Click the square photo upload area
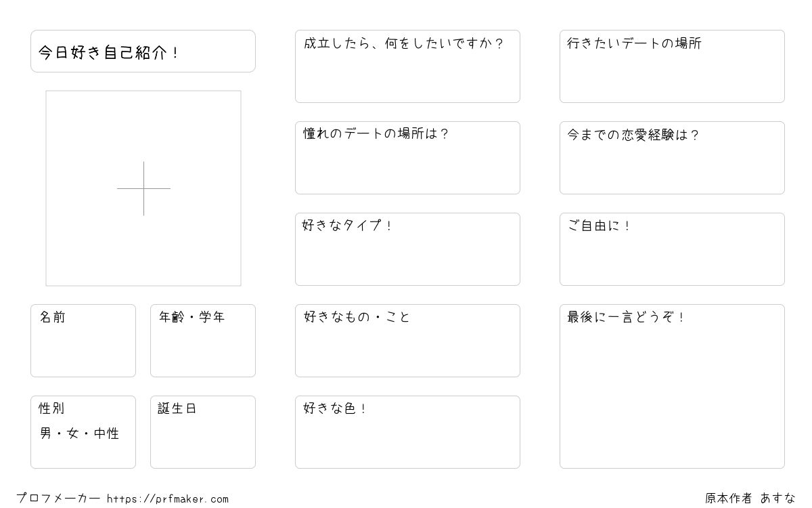Image resolution: width=812 pixels, height=508 pixels. [143, 188]
